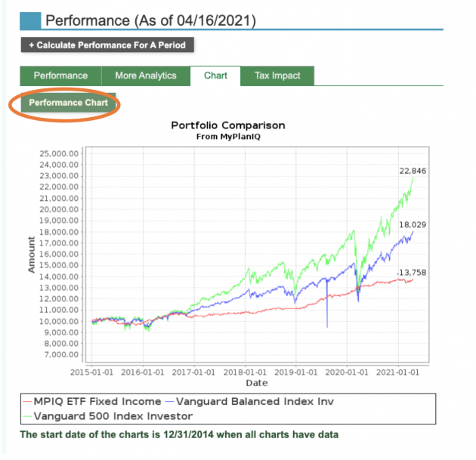476x460 pixels.
Task: Click the blue line legend swatch
Action: point(170,402)
